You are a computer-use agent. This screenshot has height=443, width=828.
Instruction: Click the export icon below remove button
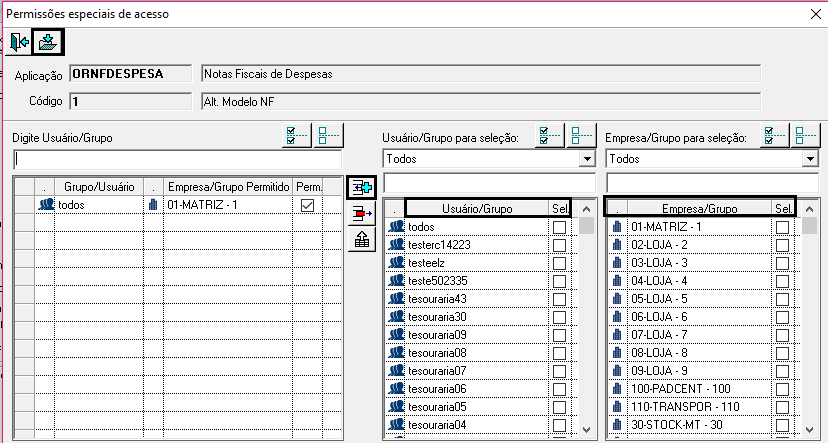(362, 240)
